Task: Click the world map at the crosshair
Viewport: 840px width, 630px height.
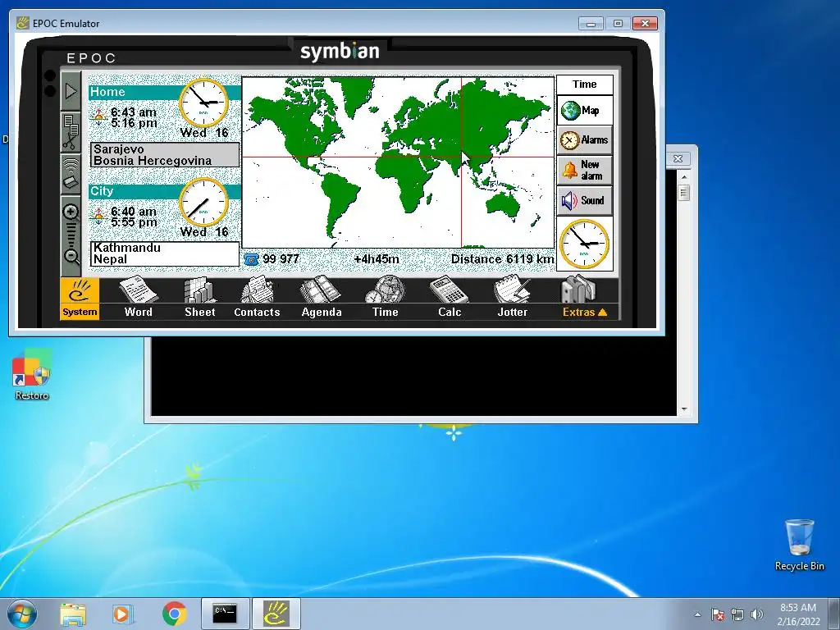Action: click(x=461, y=157)
